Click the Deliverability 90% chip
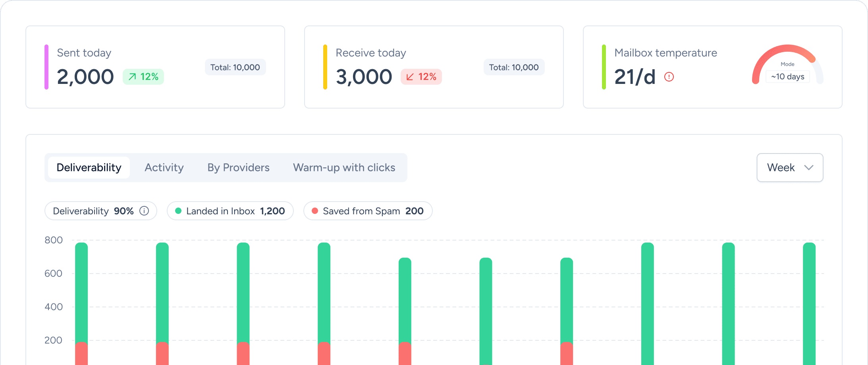868x365 pixels. click(101, 211)
